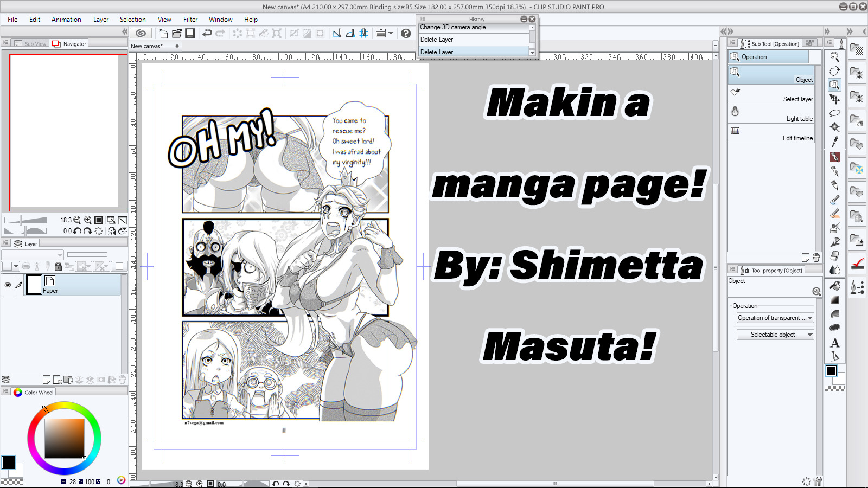Select the Zoom magnifier tool in tool palette

point(834,57)
